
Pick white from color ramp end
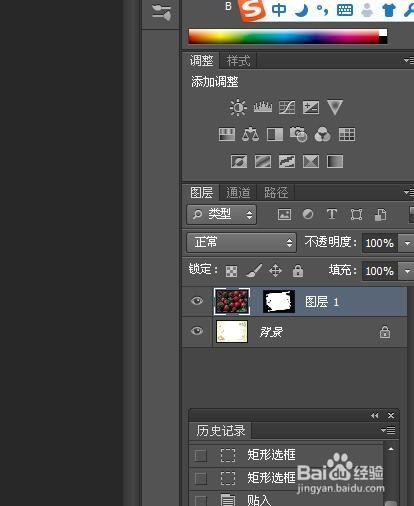[x=383, y=33]
